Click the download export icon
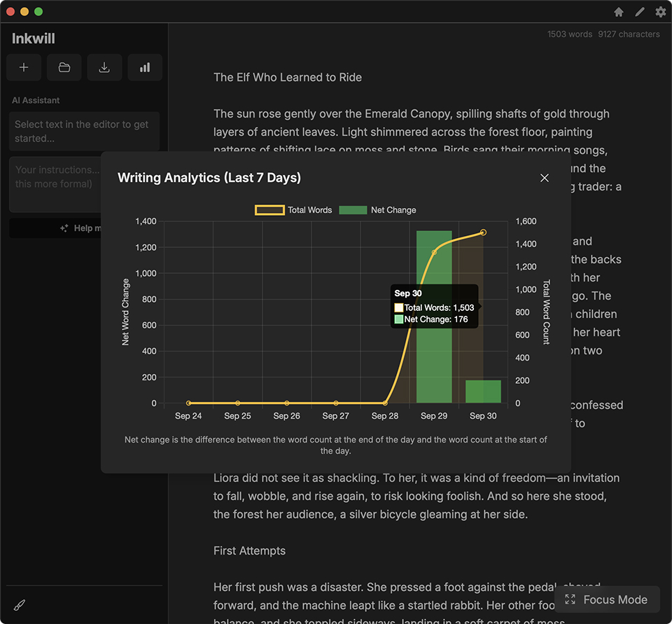The width and height of the screenshot is (672, 624). click(x=104, y=67)
